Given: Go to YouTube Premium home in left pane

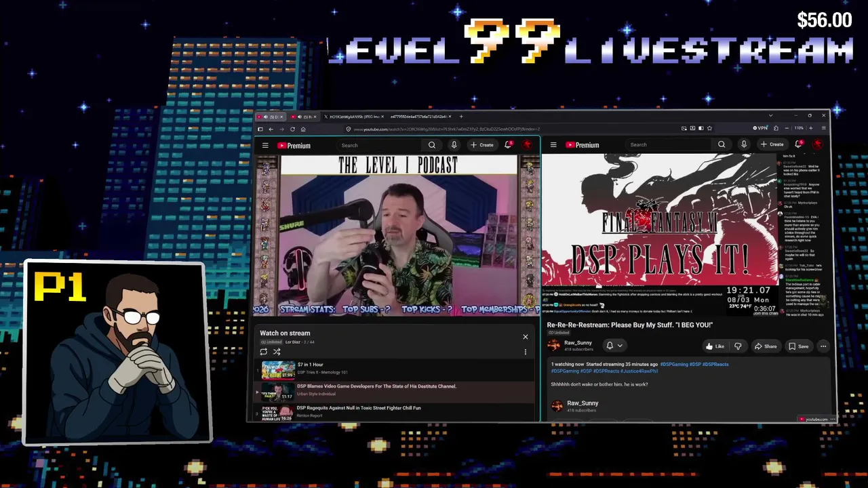Looking at the screenshot, I should click(x=294, y=145).
